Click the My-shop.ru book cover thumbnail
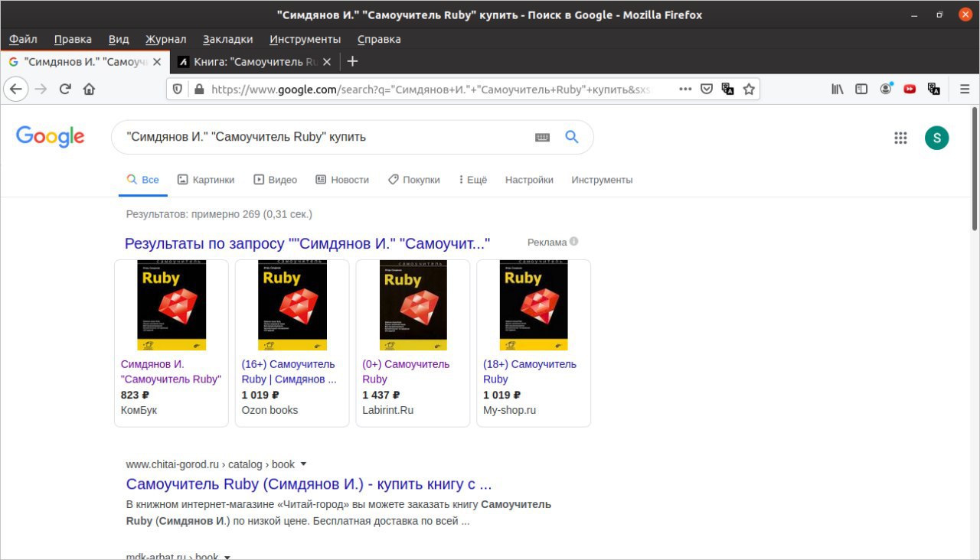This screenshot has height=560, width=980. point(534,305)
